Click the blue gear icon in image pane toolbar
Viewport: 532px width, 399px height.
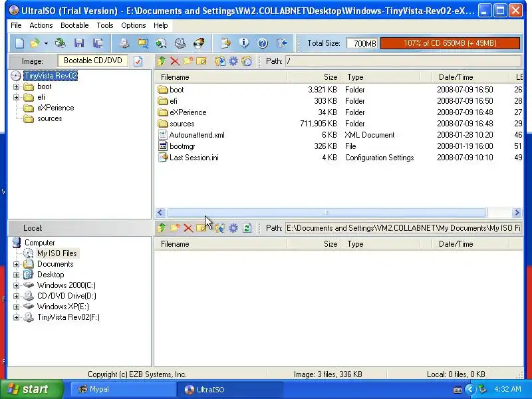(233, 61)
